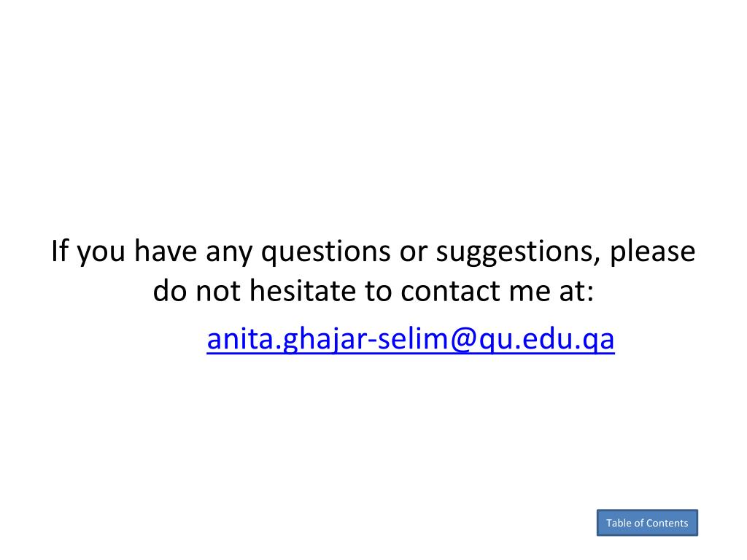Click the word "please" ending the first line

(652, 251)
